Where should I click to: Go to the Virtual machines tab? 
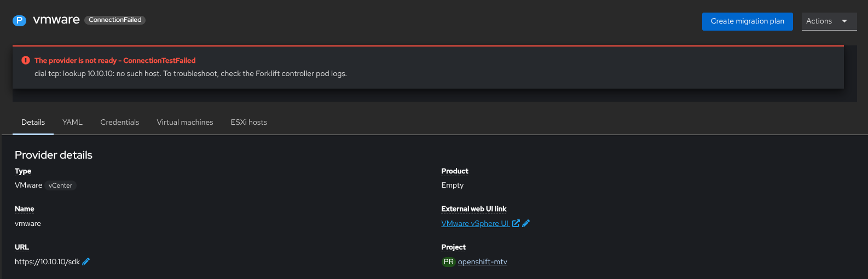pyautogui.click(x=185, y=122)
